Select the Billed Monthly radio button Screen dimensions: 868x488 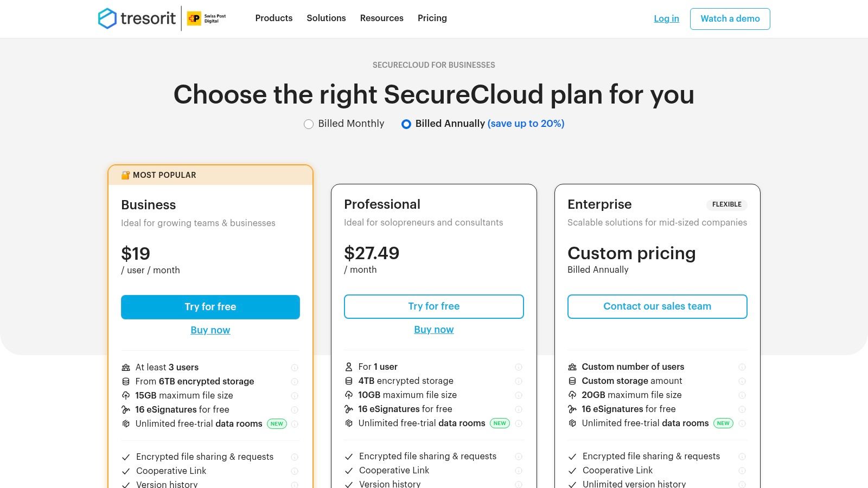pyautogui.click(x=309, y=124)
